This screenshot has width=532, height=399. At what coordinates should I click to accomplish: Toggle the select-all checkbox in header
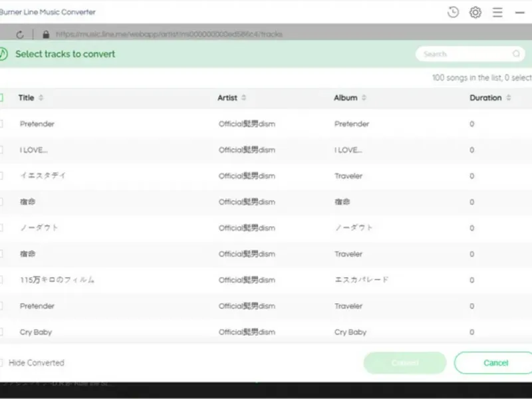[1, 98]
